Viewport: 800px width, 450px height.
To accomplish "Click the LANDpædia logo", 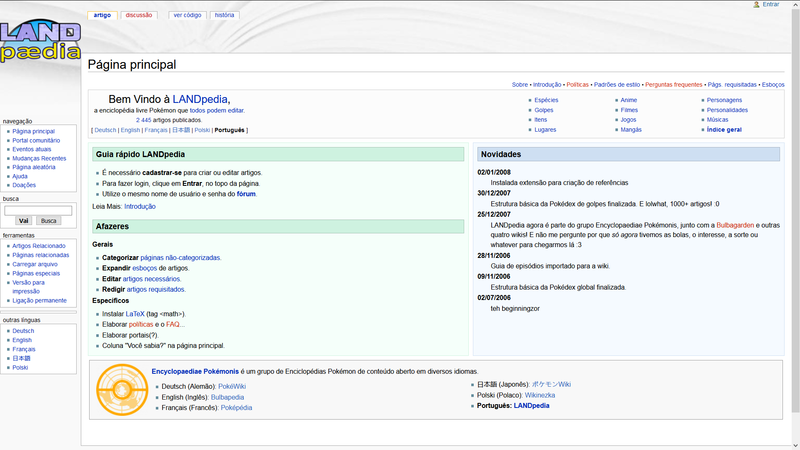I will (40, 41).
